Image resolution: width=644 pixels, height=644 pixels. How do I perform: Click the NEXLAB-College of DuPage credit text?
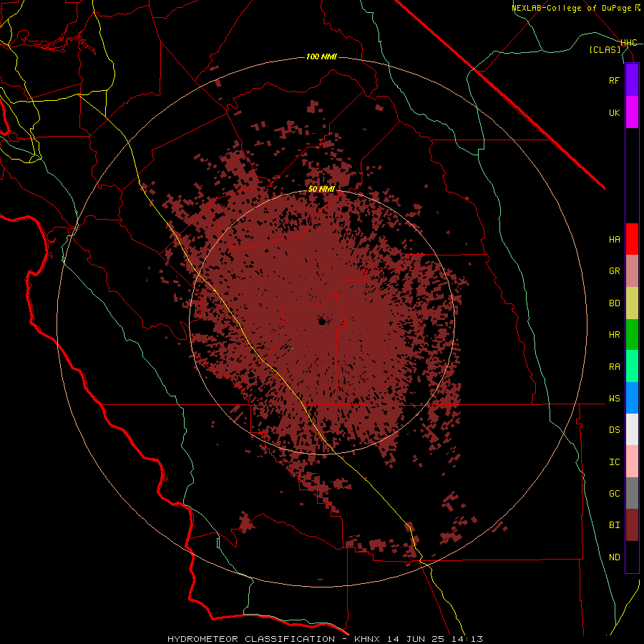(x=572, y=8)
